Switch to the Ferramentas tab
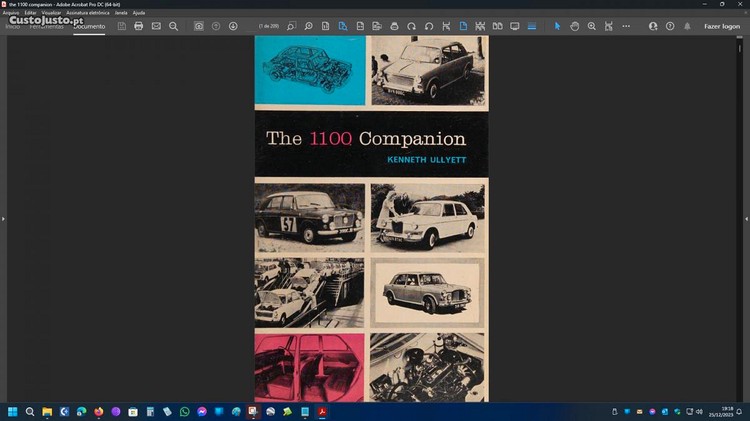The height and width of the screenshot is (421, 750). (48, 26)
